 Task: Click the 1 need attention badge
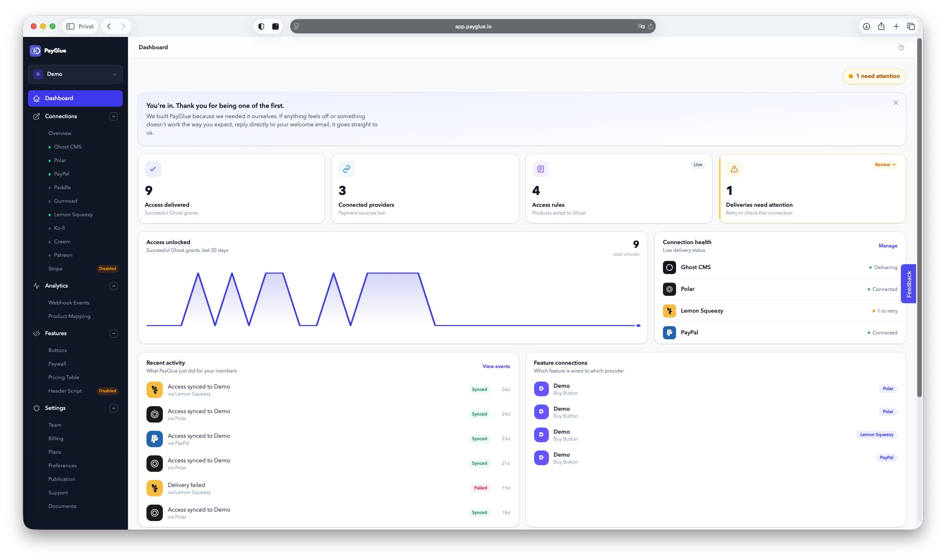pos(874,76)
